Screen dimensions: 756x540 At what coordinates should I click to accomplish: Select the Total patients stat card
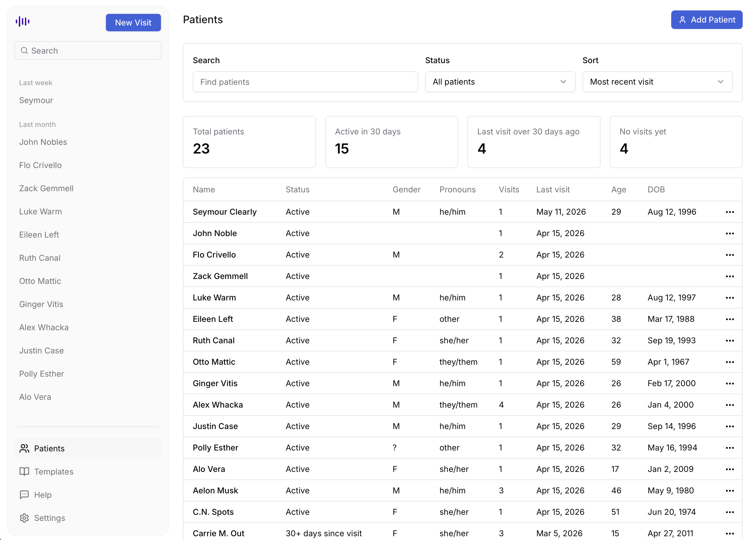click(x=249, y=142)
